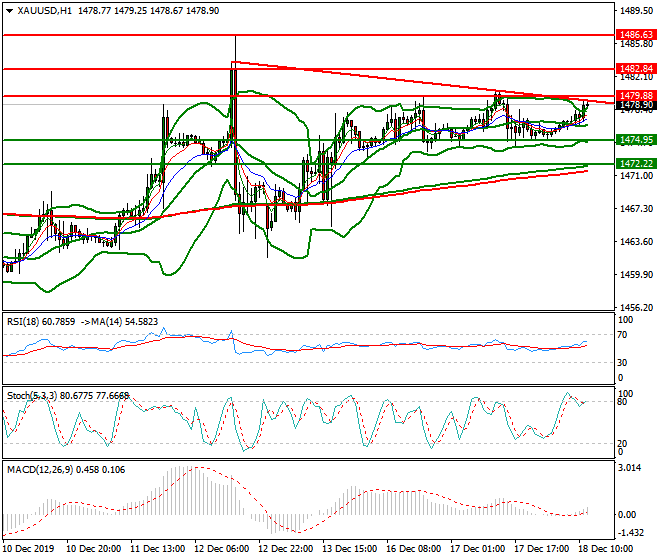This screenshot has width=660, height=560.
Task: Click the 1463.60 price scale value
Action: point(636,242)
